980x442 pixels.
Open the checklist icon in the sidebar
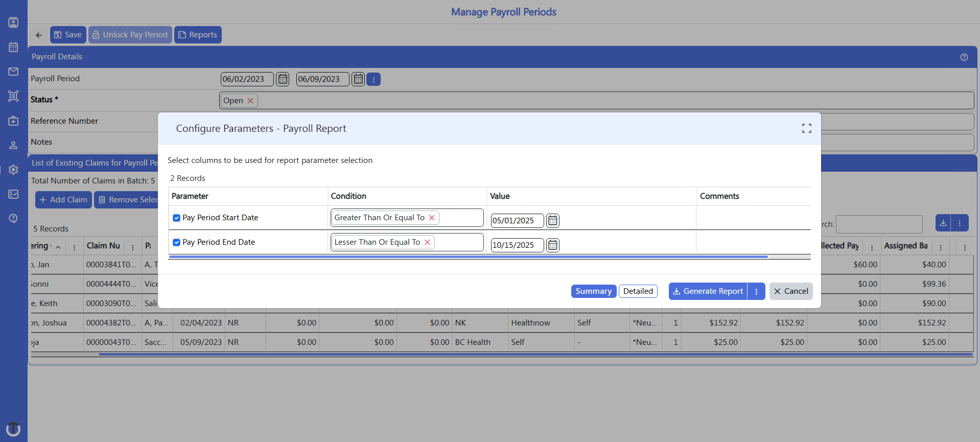pyautogui.click(x=13, y=194)
